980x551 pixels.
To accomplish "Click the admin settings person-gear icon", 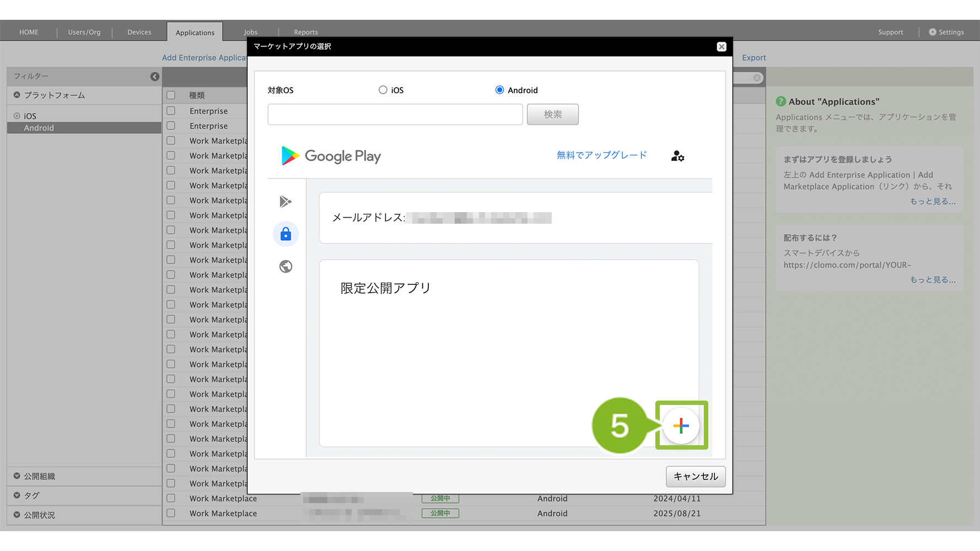I will [677, 156].
